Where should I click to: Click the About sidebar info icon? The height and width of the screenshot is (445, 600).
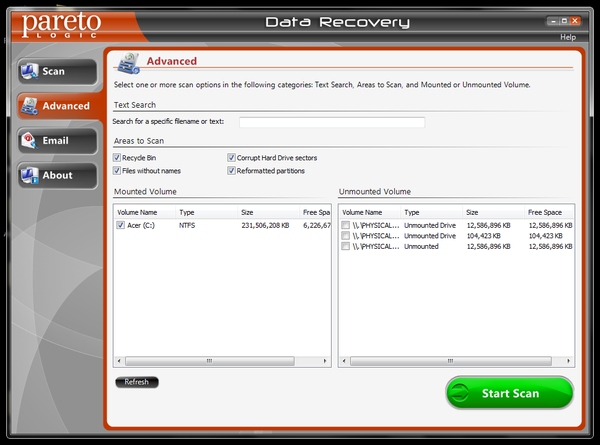coord(29,175)
